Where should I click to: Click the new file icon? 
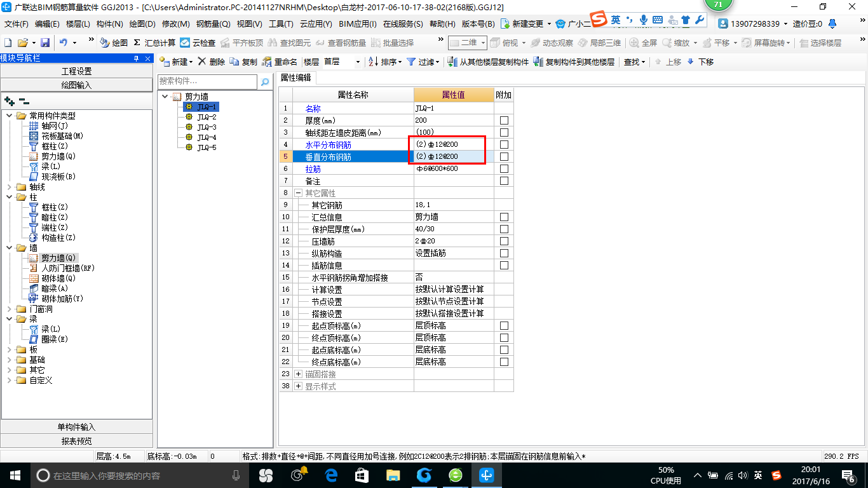click(x=8, y=43)
